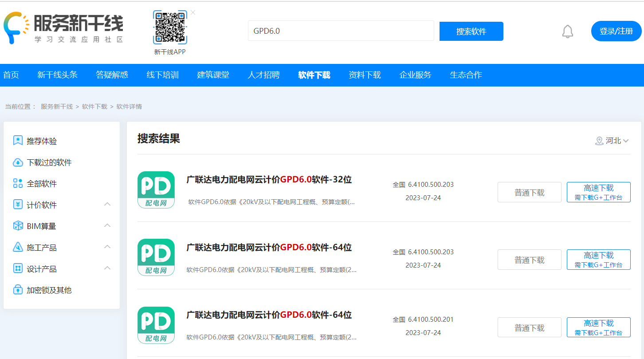The width and height of the screenshot is (644, 359).
Task: Open the GPD6.0软件-32位 title
Action: 269,180
